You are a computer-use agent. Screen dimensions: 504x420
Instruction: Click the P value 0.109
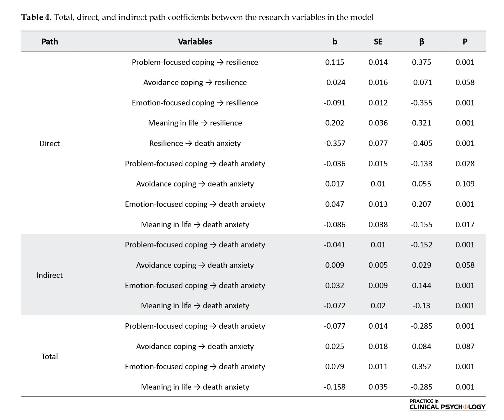(x=465, y=184)
